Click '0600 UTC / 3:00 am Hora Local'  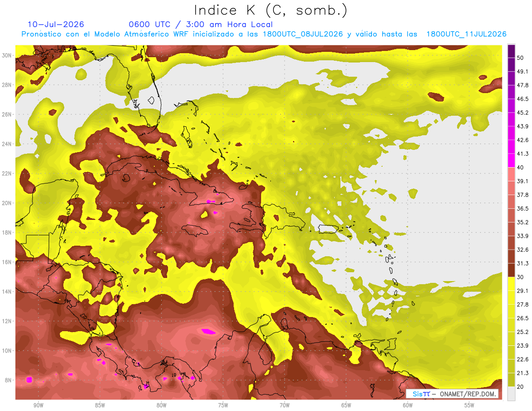pos(200,24)
